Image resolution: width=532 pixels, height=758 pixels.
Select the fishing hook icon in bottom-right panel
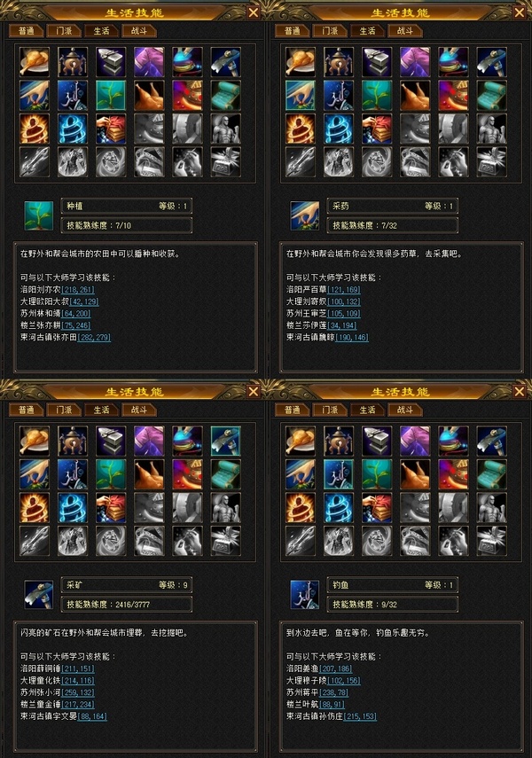tap(339, 474)
